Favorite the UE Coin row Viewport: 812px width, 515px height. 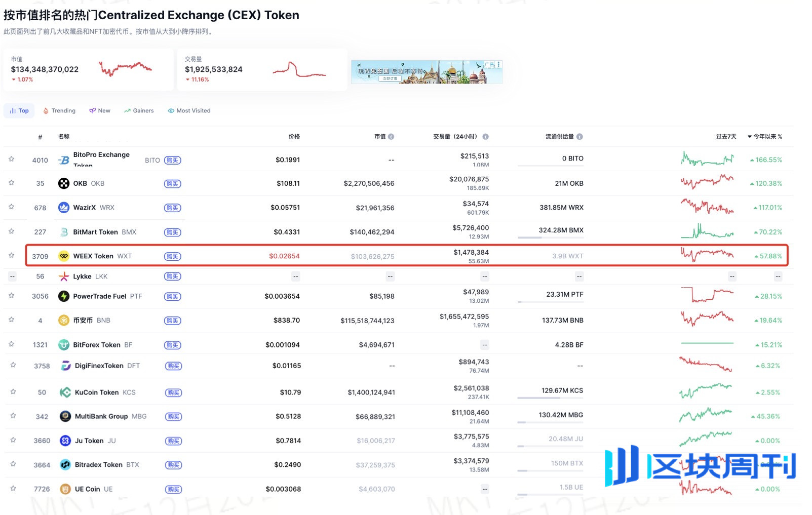pyautogui.click(x=13, y=489)
